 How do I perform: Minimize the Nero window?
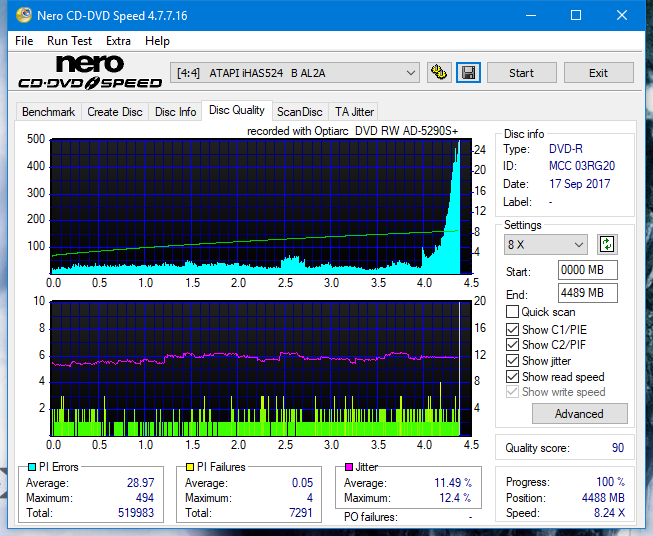[x=531, y=15]
